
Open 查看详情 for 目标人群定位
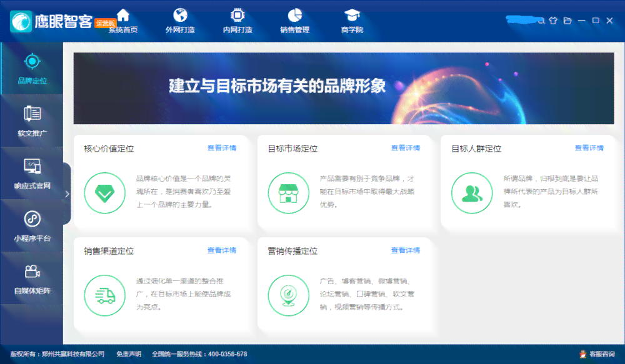(589, 148)
